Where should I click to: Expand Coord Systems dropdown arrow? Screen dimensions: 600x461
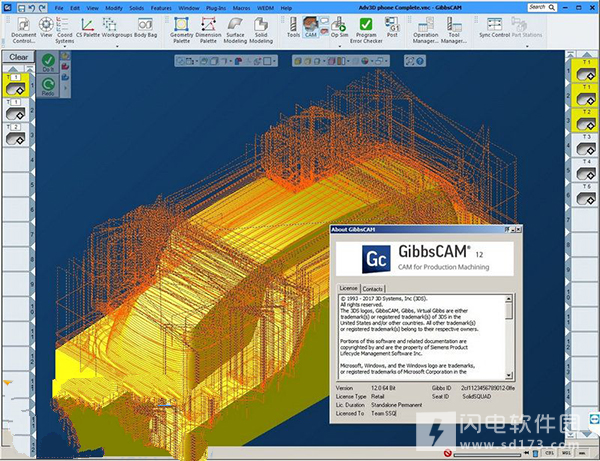(x=65, y=47)
